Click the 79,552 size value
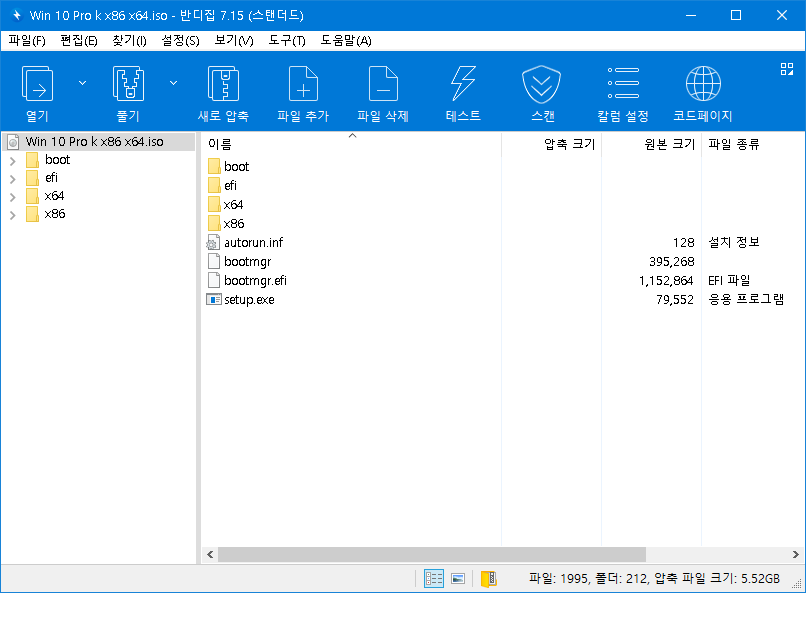This screenshot has width=806, height=628. point(675,300)
